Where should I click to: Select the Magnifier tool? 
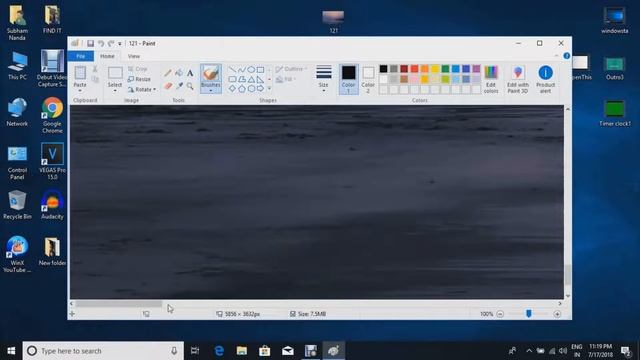pyautogui.click(x=190, y=86)
